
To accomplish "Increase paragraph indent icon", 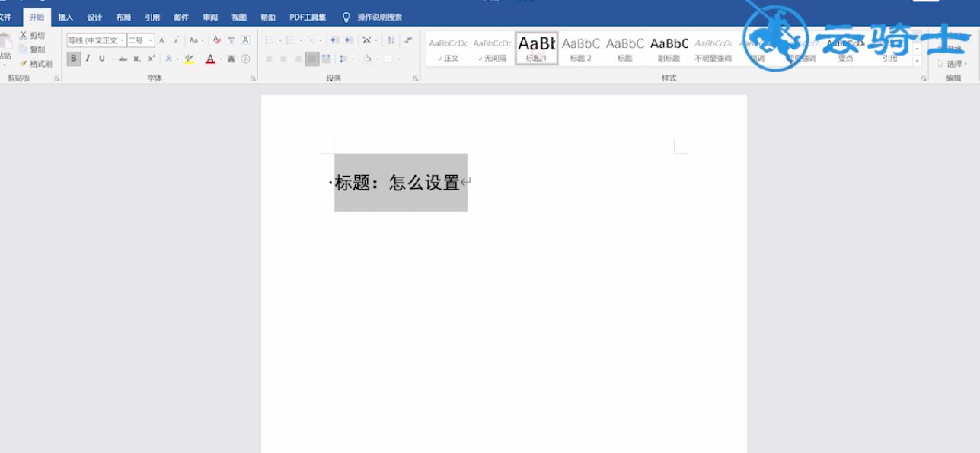I will 349,40.
